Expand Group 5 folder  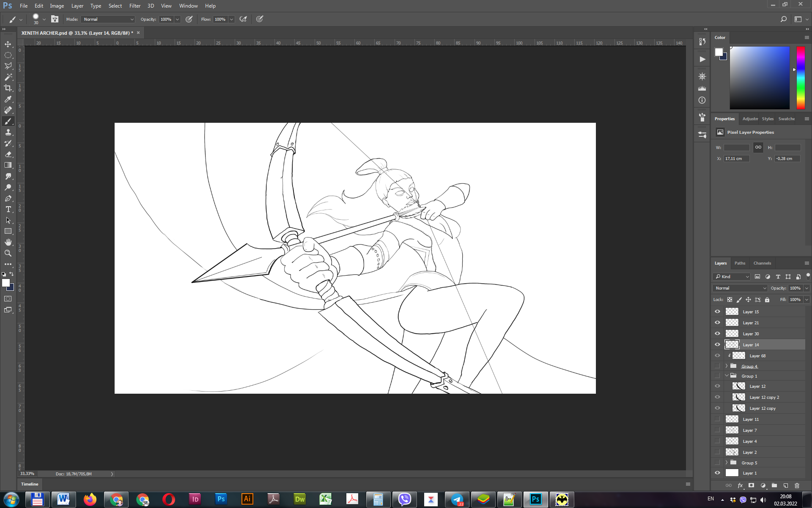[727, 462]
